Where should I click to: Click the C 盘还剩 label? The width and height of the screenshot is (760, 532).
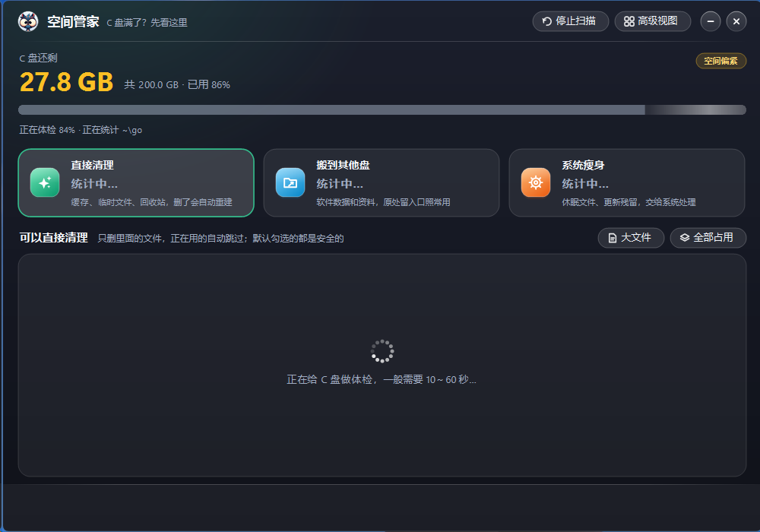(x=38, y=59)
